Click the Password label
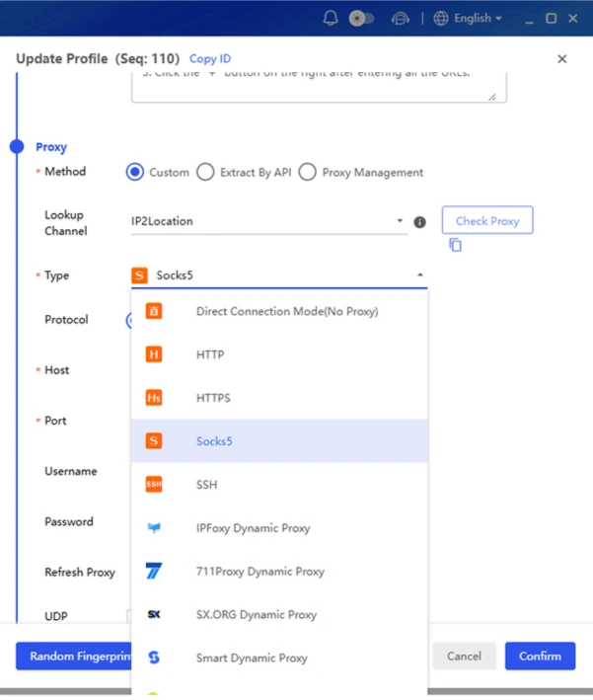593x700 pixels. [69, 521]
